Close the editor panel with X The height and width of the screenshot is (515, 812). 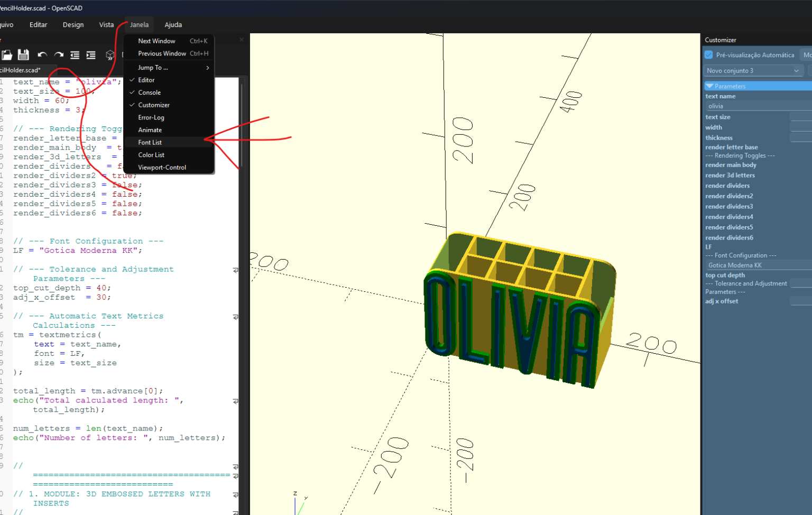(x=242, y=40)
